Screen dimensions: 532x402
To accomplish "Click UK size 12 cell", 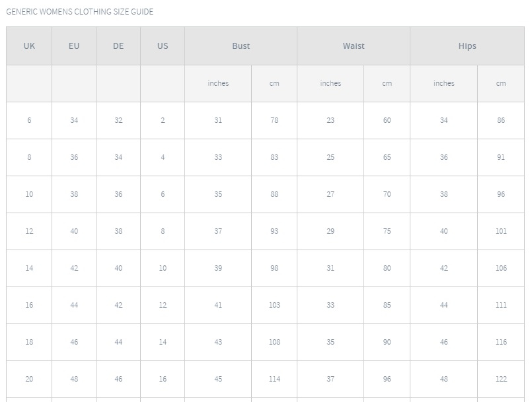I will (29, 231).
